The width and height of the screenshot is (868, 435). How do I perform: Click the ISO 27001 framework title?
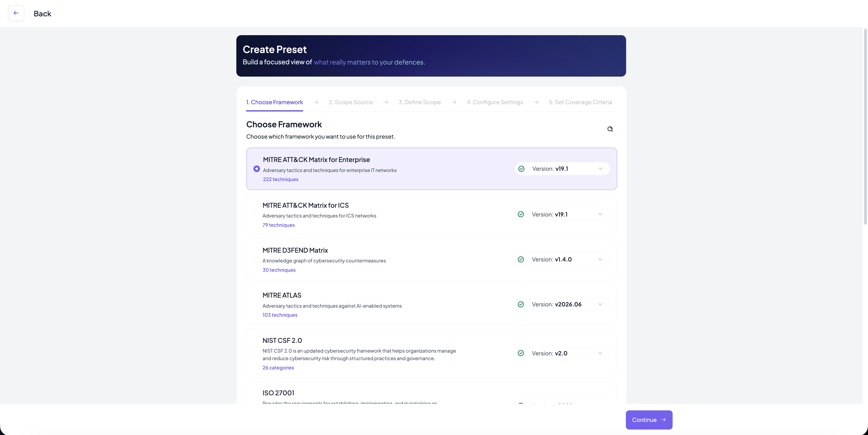[x=278, y=393]
